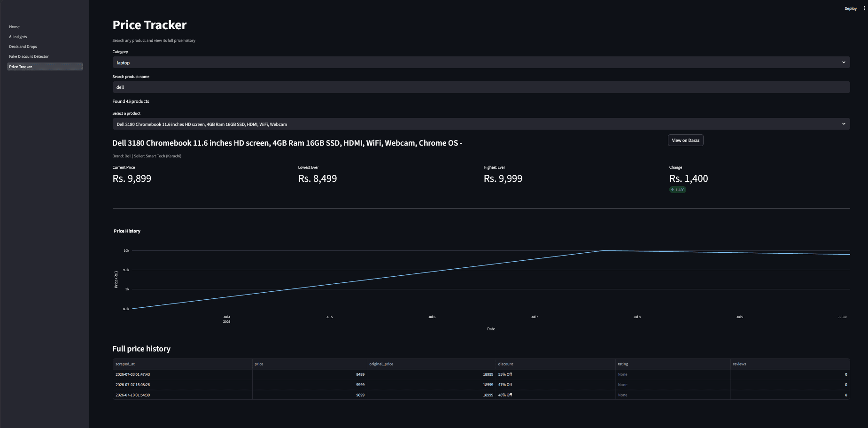Click View on Daraz button
This screenshot has width=868, height=428.
[x=685, y=140]
